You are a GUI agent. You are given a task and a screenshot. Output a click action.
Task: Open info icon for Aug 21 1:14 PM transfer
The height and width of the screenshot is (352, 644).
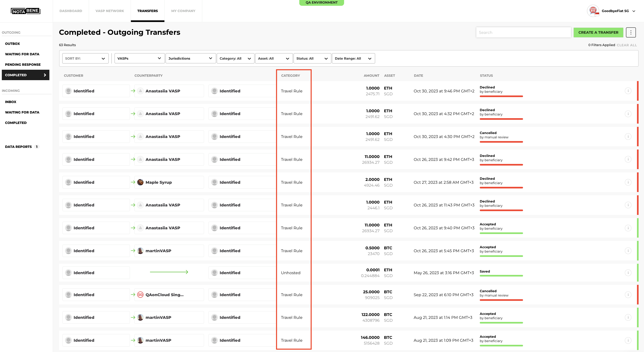pyautogui.click(x=628, y=317)
